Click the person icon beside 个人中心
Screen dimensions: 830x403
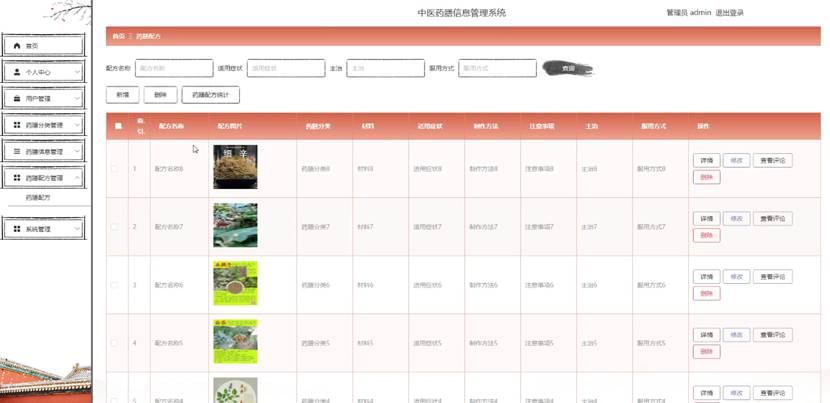click(17, 72)
